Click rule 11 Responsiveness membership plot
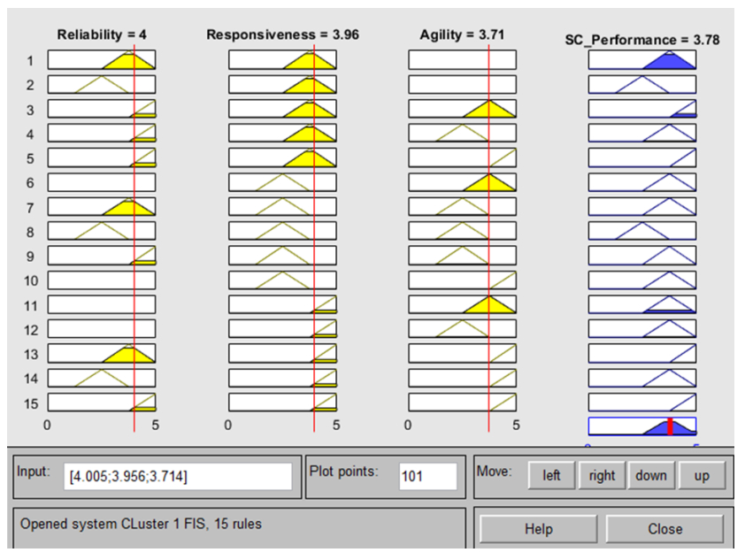The height and width of the screenshot is (560, 745). [282, 305]
